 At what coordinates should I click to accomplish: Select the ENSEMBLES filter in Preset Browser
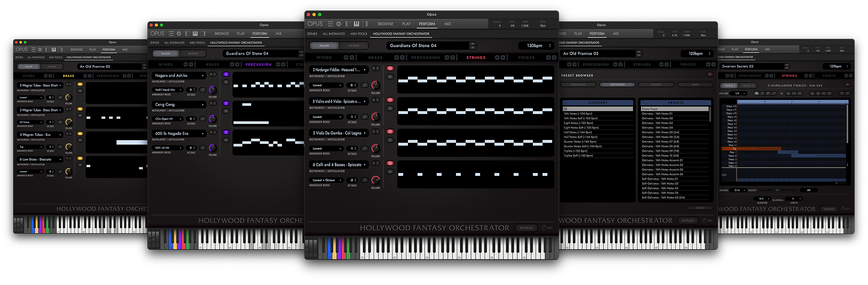(x=578, y=85)
